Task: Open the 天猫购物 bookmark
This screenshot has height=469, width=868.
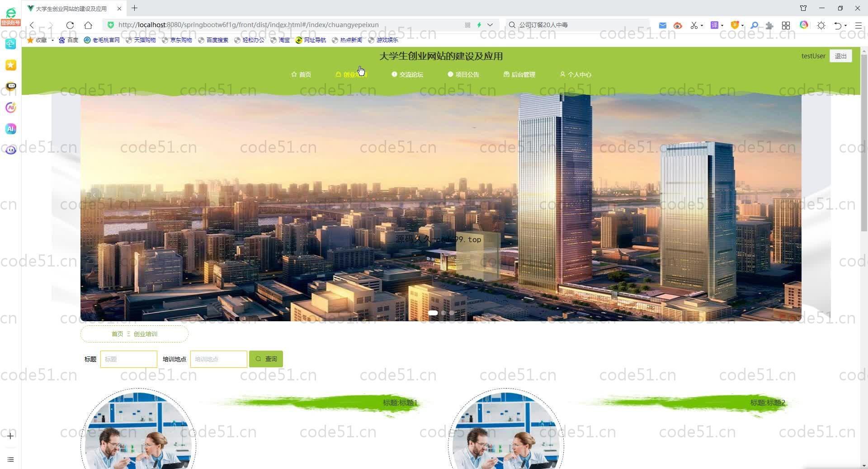Action: [x=141, y=40]
